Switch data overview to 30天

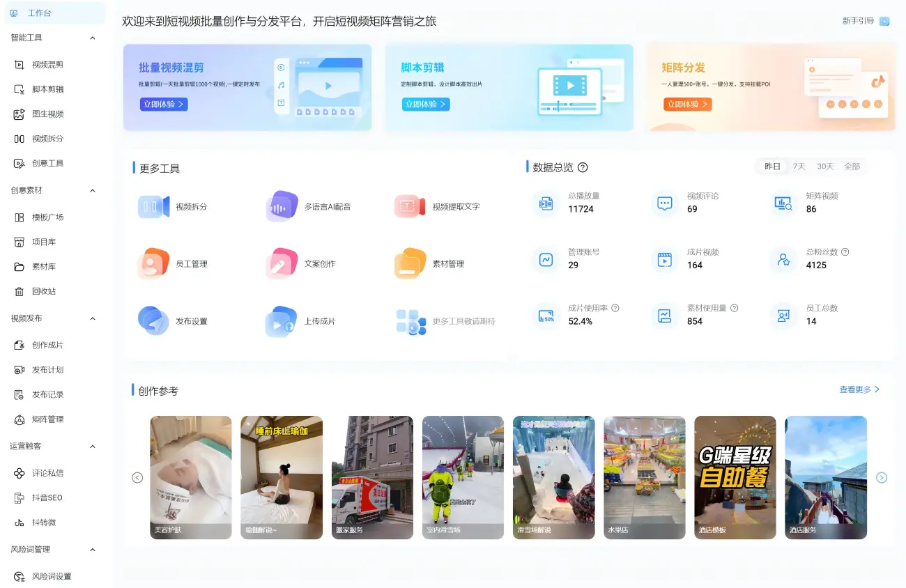pos(825,167)
